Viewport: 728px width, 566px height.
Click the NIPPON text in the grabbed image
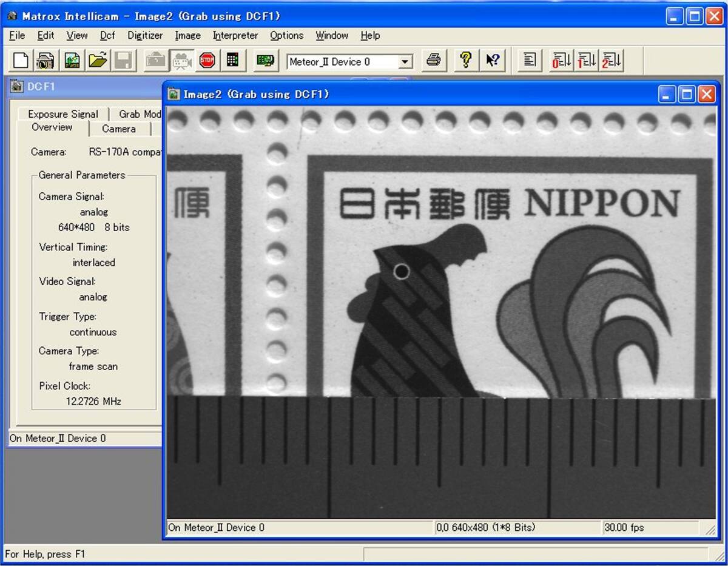coord(602,203)
